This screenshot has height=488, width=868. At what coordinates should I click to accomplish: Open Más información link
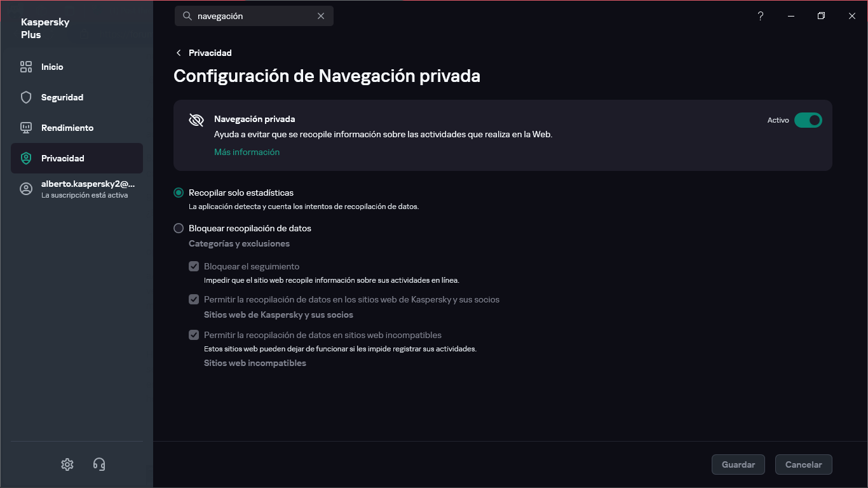pos(247,152)
